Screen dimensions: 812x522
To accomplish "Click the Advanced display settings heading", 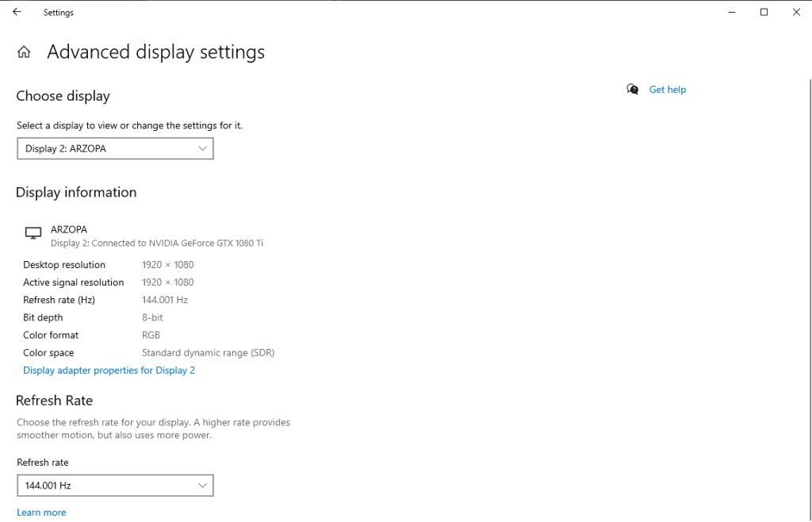I will [155, 52].
